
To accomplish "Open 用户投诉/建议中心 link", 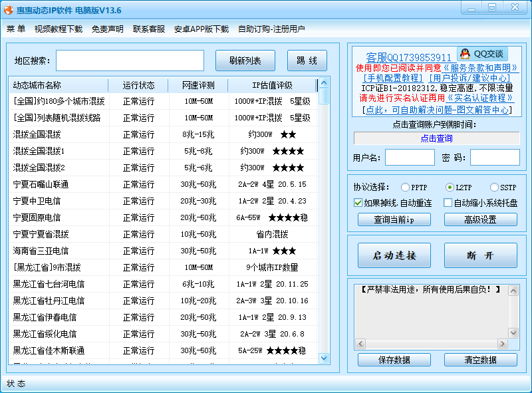I will pyautogui.click(x=469, y=78).
